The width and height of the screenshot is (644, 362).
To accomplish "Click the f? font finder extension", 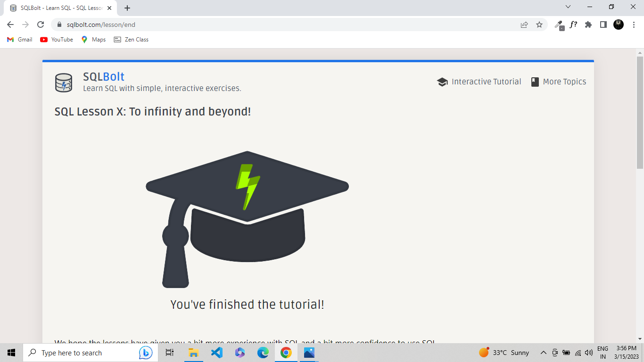I will click(573, 25).
